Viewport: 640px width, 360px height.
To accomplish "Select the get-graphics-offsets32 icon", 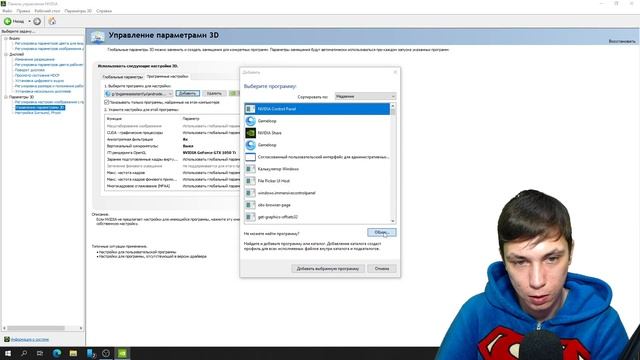I will pyautogui.click(x=250, y=217).
